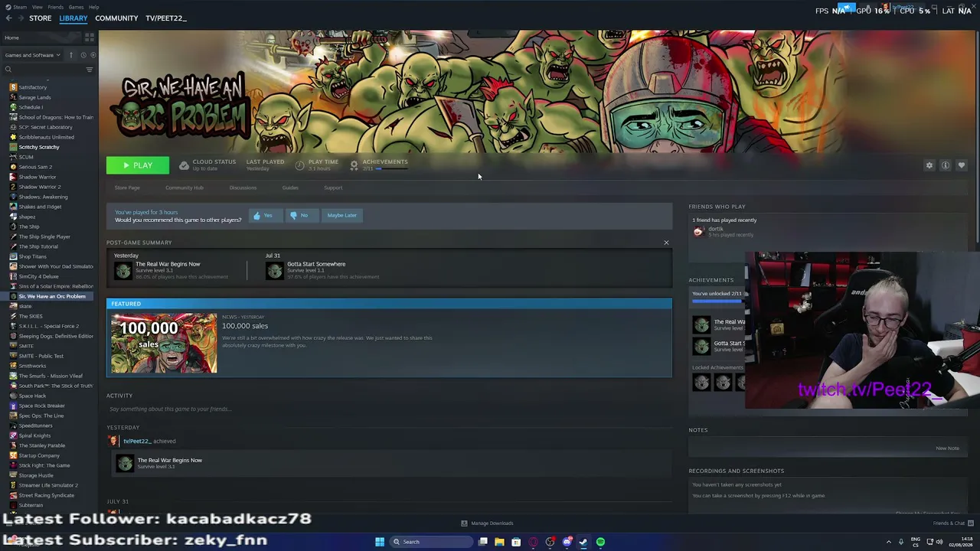Go to the COMMUNITY tab
The height and width of the screenshot is (551, 980).
[x=116, y=18]
